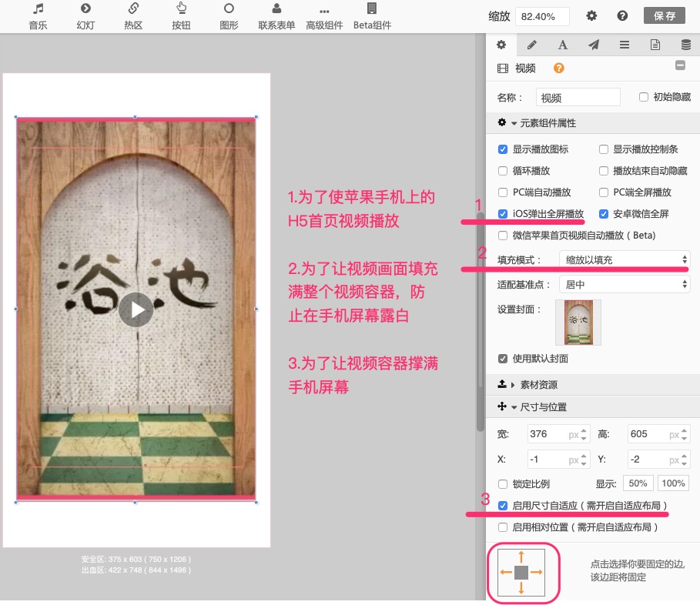Open the 联系表单 contact form tool
Screen dimensions: 700x605
(276, 16)
